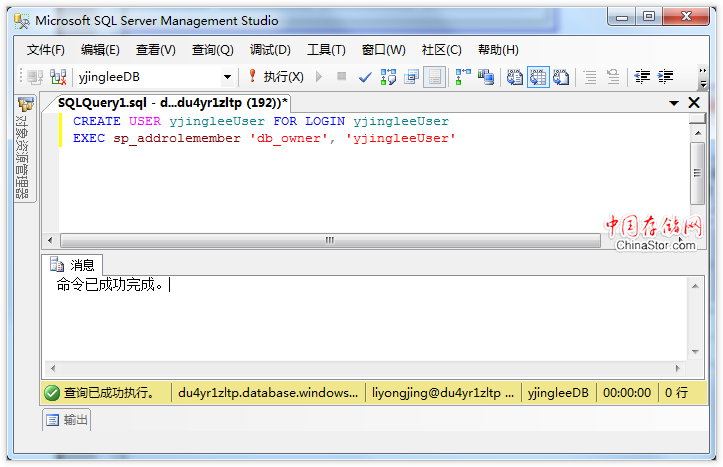The width and height of the screenshot is (723, 467).
Task: Click the liyongjing@du4yr1zltp login status
Action: [x=443, y=393]
